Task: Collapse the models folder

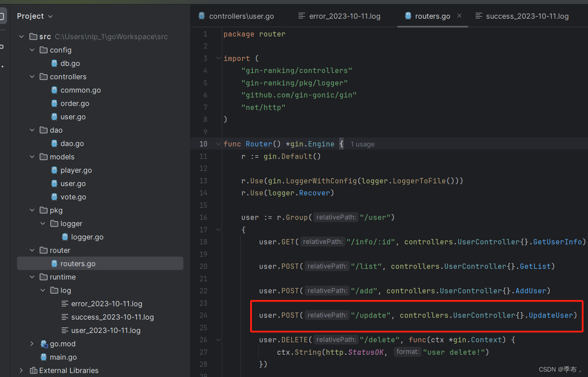Action: pyautogui.click(x=32, y=157)
